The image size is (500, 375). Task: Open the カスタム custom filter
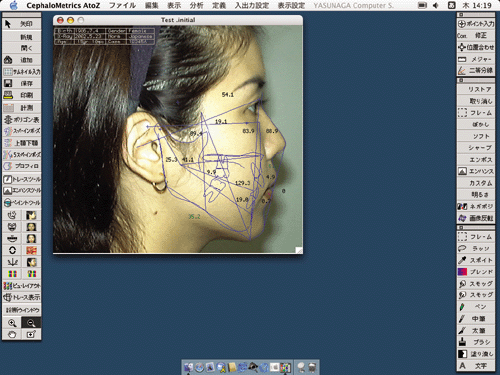click(476, 183)
